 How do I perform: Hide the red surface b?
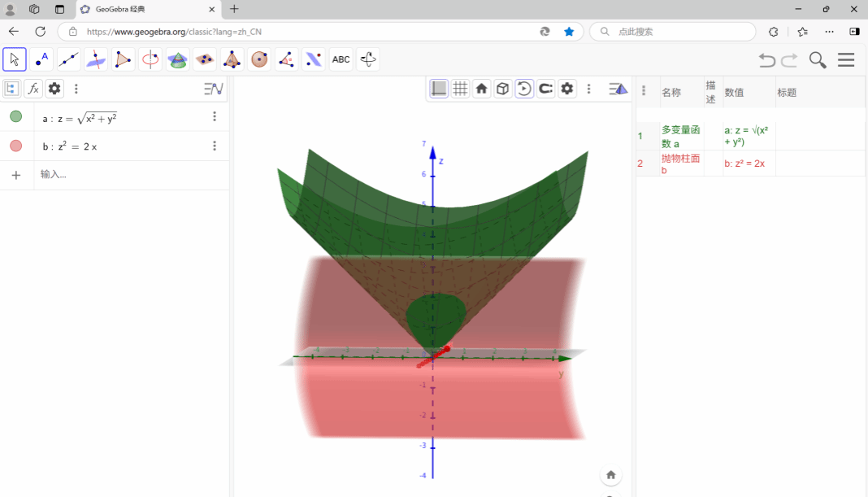[15, 146]
